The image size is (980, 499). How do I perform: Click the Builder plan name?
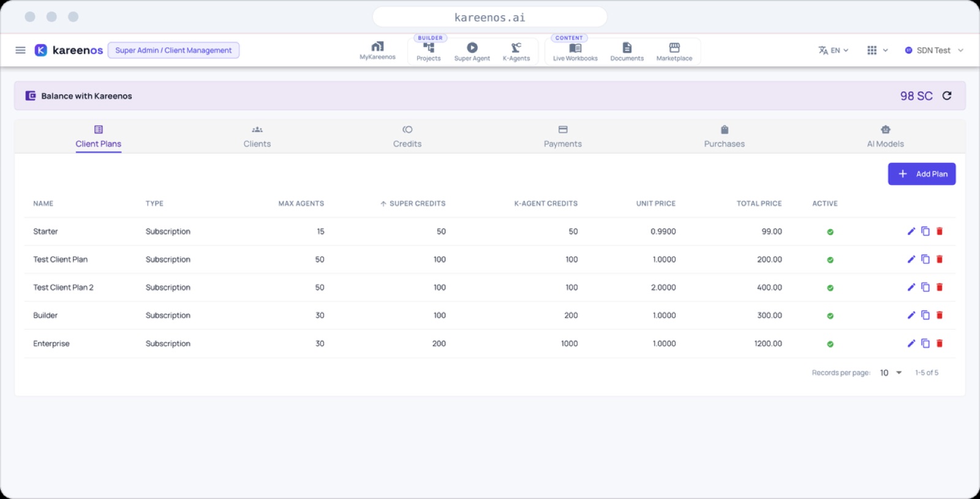pyautogui.click(x=45, y=315)
